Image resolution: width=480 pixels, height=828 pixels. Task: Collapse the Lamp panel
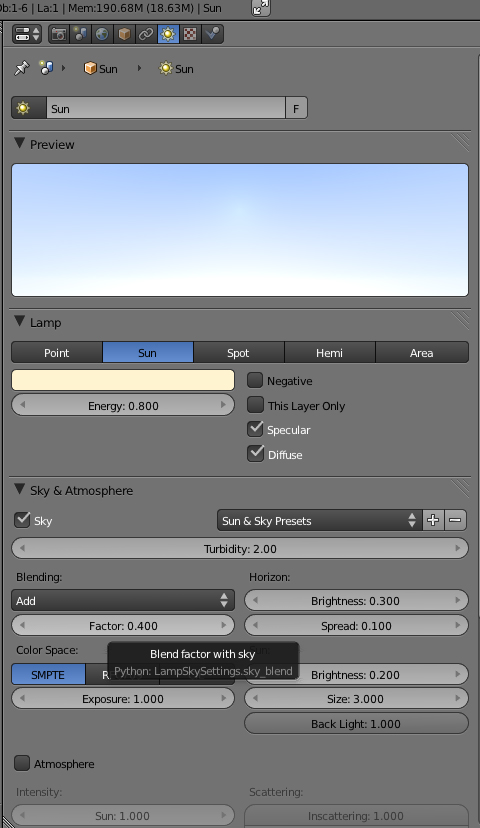click(20, 322)
